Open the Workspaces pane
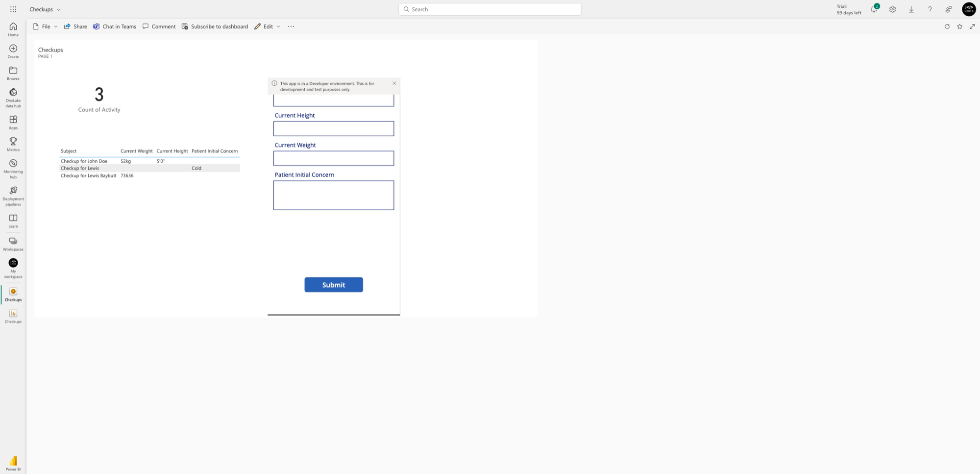980x474 pixels. (13, 244)
